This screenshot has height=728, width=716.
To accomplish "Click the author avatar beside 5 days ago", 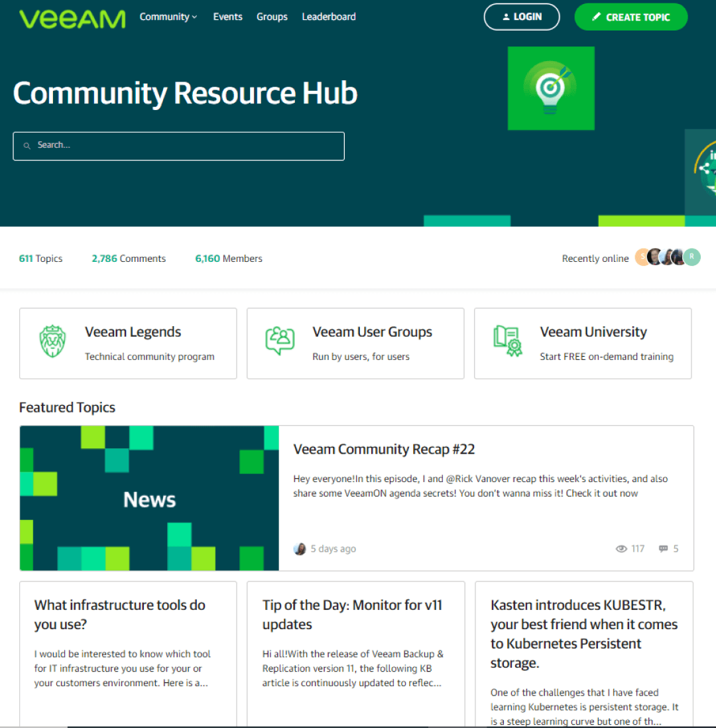I will point(300,549).
